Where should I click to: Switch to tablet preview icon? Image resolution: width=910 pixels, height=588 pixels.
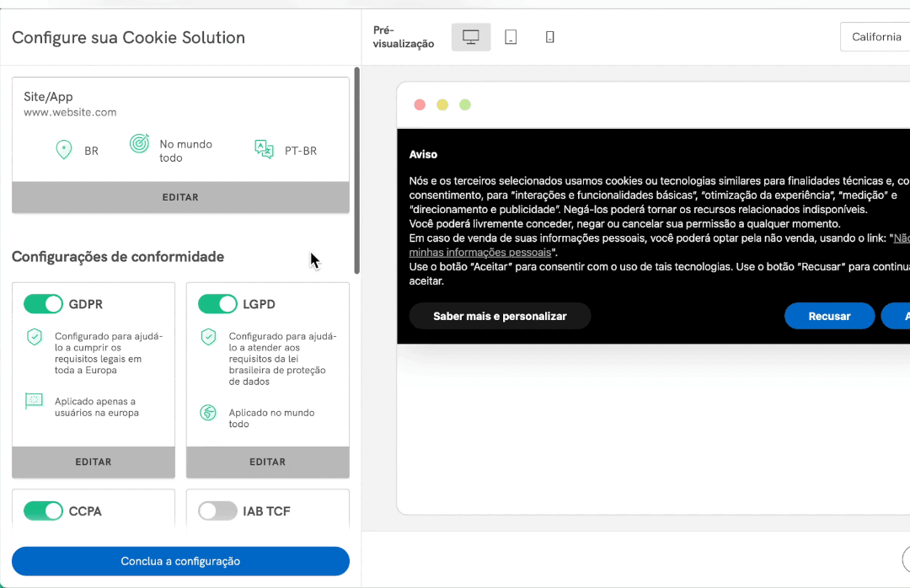[x=511, y=37]
